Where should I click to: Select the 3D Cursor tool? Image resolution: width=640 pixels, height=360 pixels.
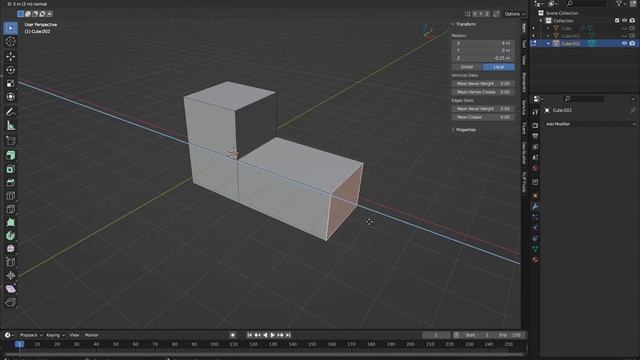pos(11,42)
